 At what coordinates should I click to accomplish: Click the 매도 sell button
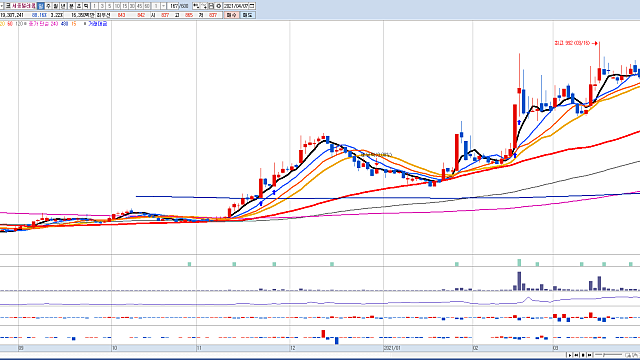(x=247, y=15)
